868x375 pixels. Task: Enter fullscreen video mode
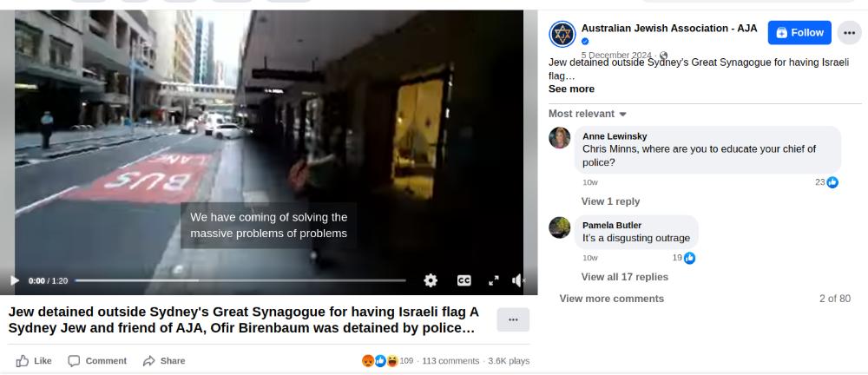pyautogui.click(x=494, y=281)
